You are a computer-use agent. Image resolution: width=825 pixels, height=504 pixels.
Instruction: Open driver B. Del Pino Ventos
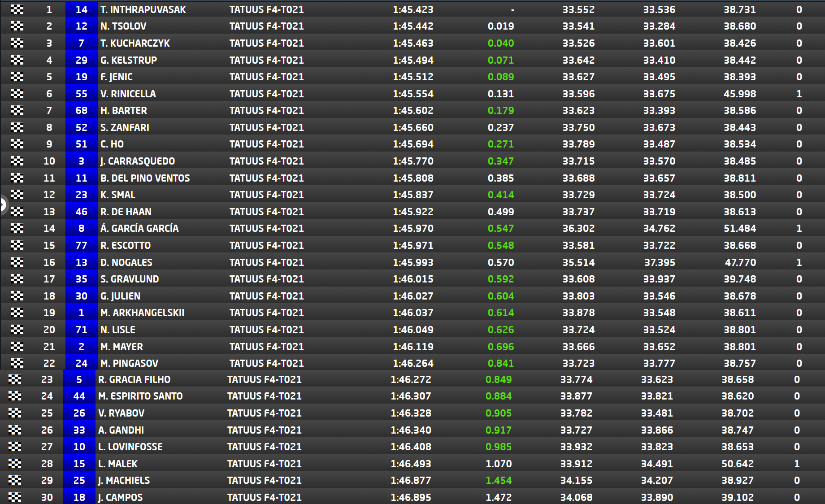(x=145, y=178)
